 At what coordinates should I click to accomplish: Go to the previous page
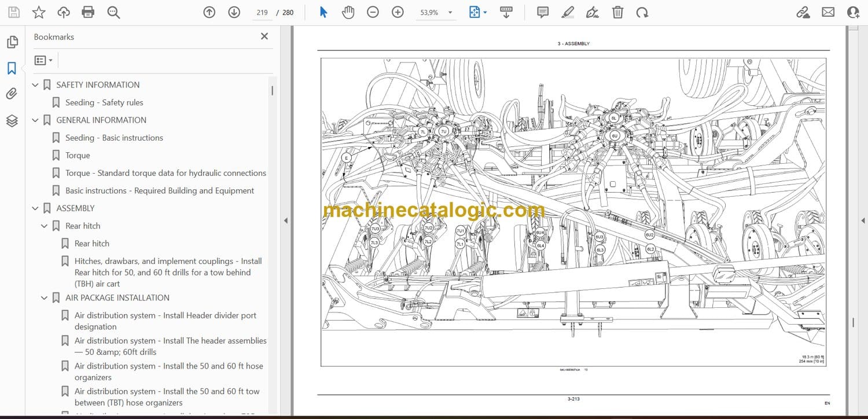[209, 12]
